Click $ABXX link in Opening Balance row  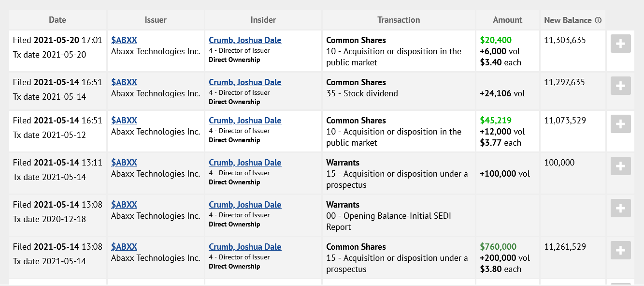coord(124,205)
